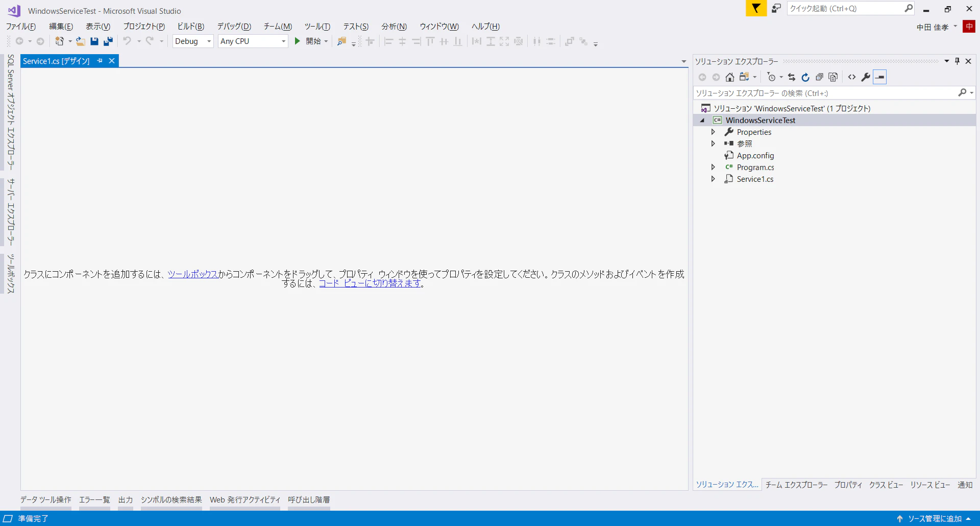Open the デバッグ(D) menu
The height and width of the screenshot is (526, 980).
pyautogui.click(x=234, y=27)
